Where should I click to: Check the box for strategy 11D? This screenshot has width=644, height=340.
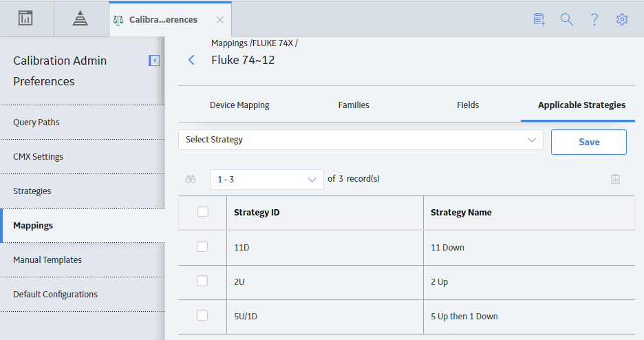coord(202,246)
